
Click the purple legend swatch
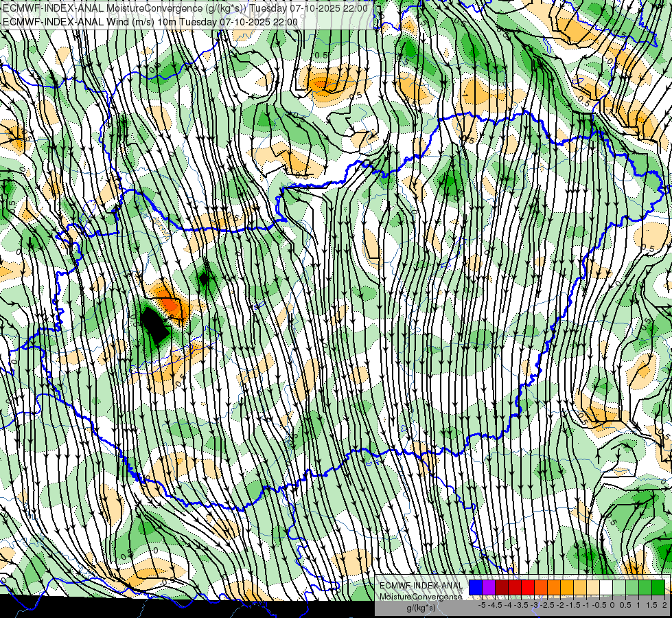(489, 587)
